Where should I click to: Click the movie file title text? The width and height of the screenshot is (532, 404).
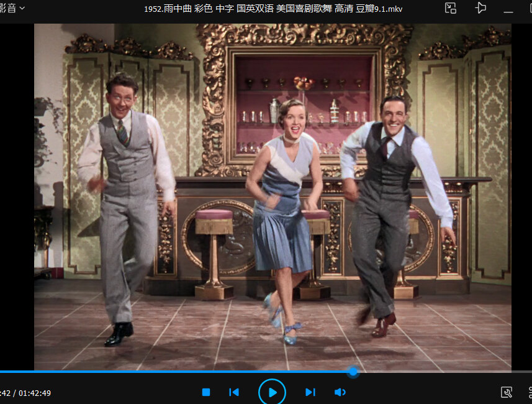tap(273, 9)
